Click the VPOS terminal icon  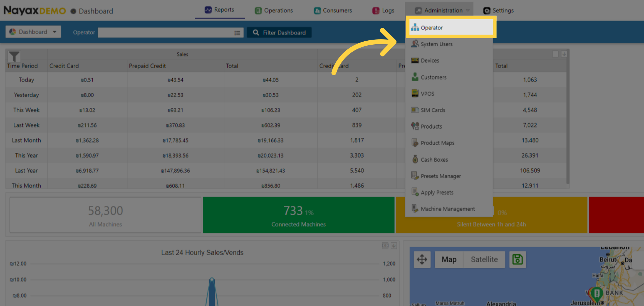click(x=415, y=93)
